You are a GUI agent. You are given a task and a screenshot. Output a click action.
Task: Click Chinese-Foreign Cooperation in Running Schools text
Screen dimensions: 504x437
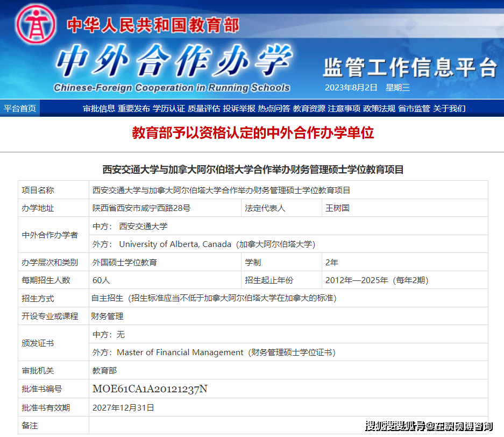172,88
